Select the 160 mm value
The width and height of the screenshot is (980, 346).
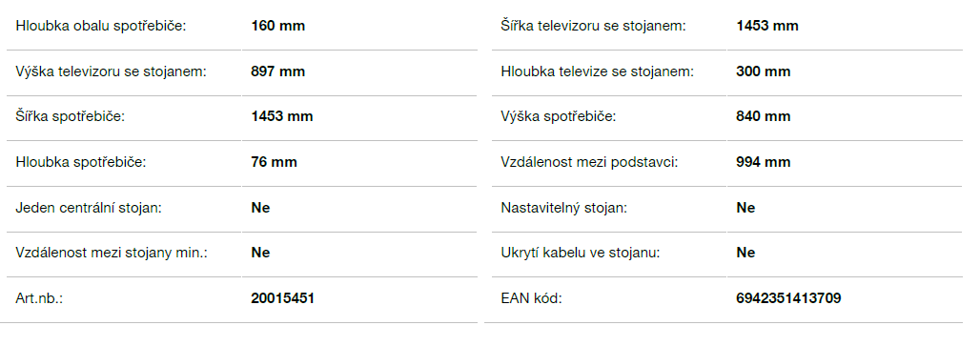click(278, 27)
